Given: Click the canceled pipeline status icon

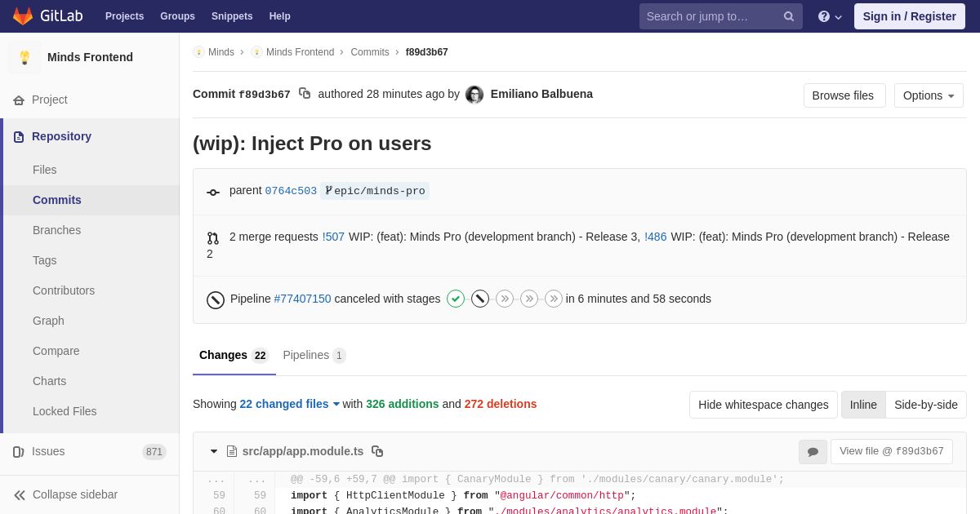Looking at the screenshot, I should click(x=216, y=300).
